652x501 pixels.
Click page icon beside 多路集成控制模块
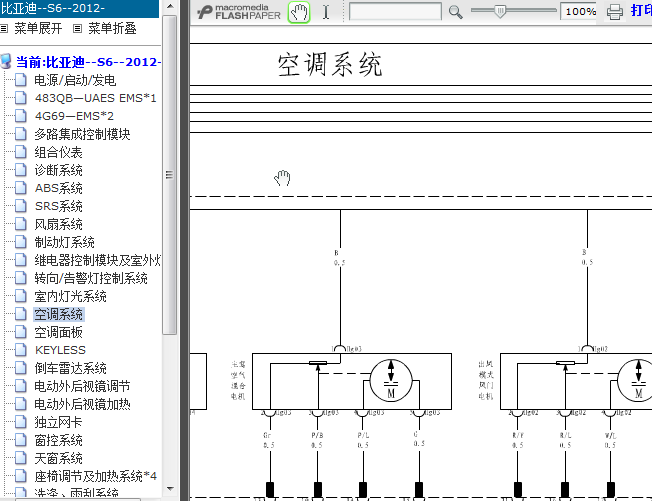coord(21,133)
